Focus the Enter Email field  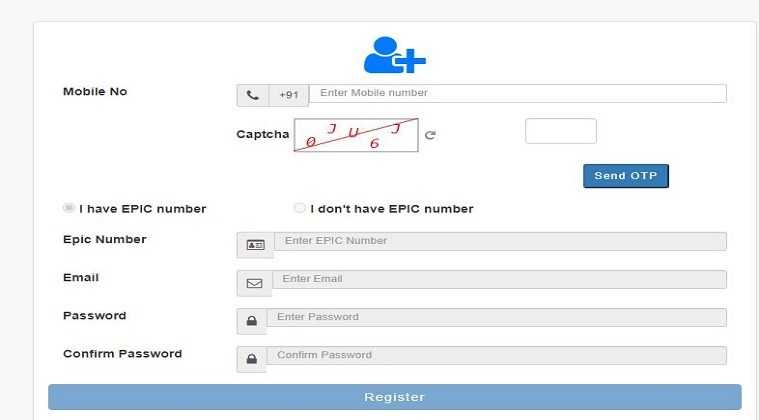pos(499,279)
